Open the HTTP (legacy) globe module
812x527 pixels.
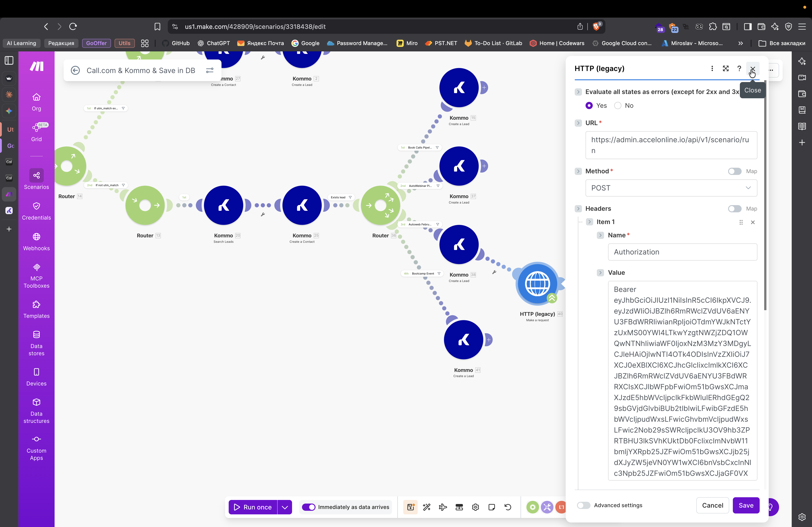tap(537, 284)
